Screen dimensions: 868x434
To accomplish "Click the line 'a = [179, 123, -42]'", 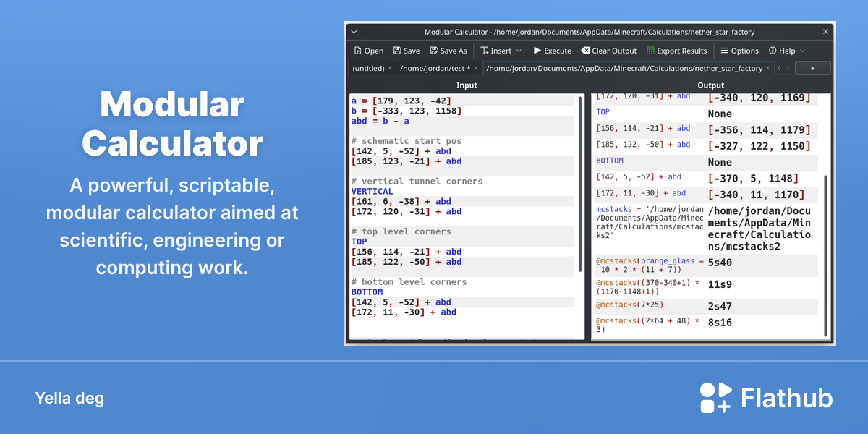I will [401, 101].
